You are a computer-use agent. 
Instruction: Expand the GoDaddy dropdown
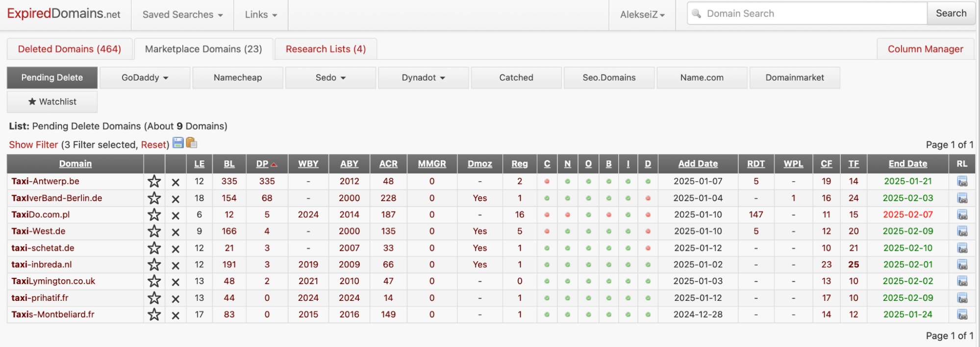click(145, 78)
